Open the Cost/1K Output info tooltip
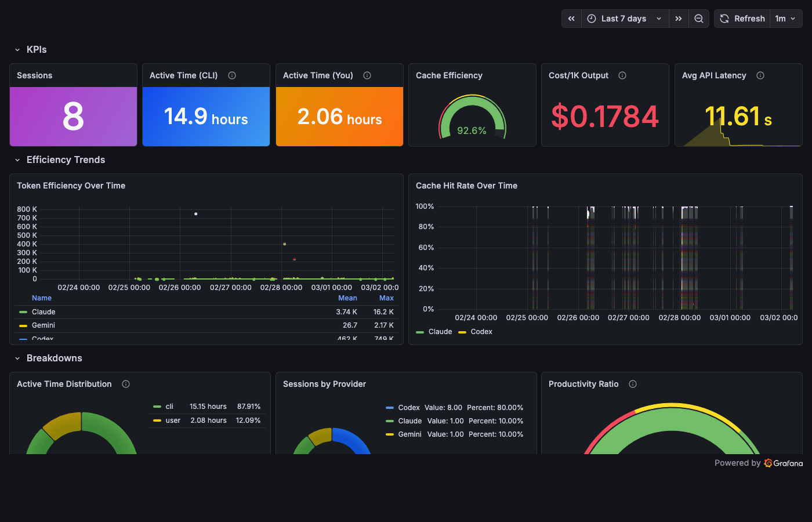This screenshot has width=812, height=522. coord(622,75)
